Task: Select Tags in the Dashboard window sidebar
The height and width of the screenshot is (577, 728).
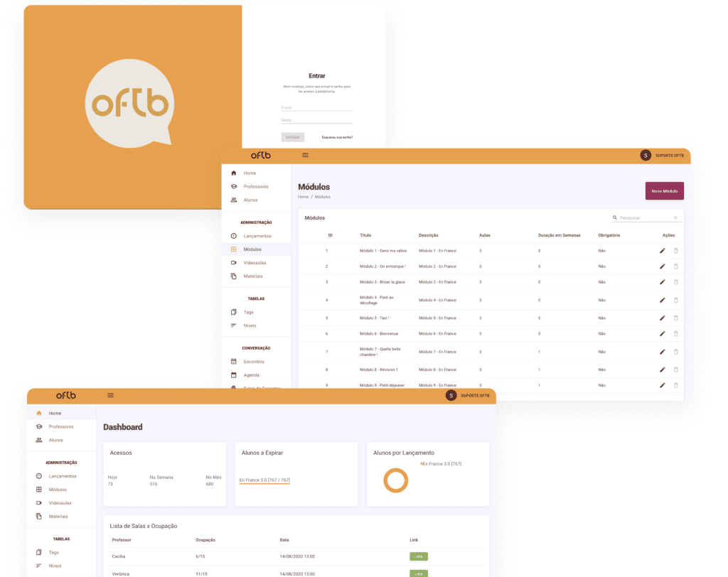Action: tap(54, 552)
